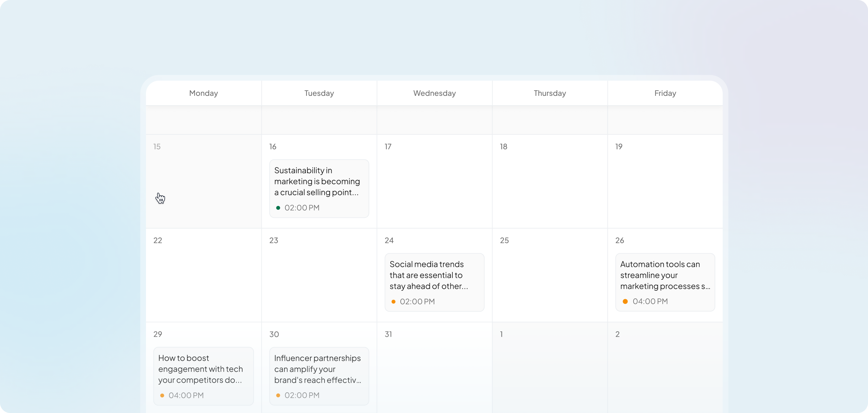
Task: Click the orange dot on the Influencer partnerships card
Action: click(x=278, y=395)
